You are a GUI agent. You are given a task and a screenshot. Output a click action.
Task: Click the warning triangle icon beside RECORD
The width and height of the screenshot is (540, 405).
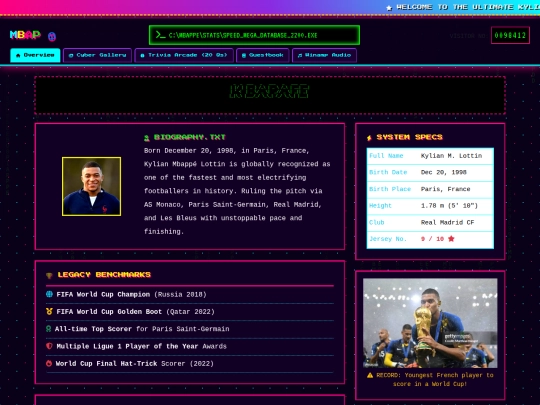click(370, 375)
